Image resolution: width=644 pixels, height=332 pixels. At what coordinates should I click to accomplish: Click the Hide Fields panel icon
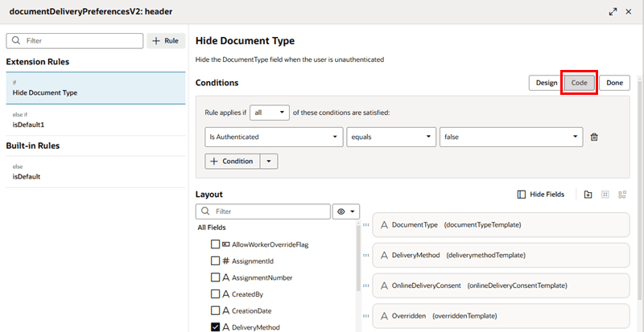[x=522, y=195]
